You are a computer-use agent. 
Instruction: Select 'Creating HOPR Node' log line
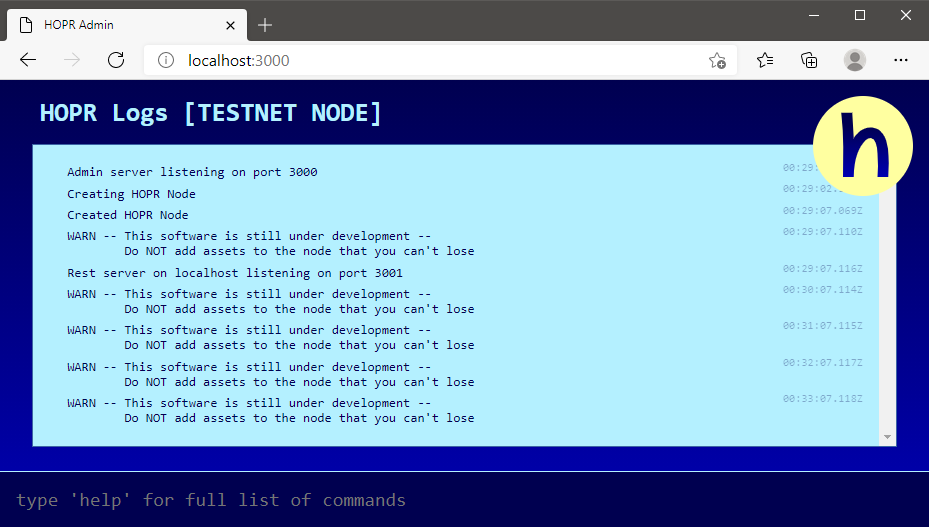coord(131,194)
